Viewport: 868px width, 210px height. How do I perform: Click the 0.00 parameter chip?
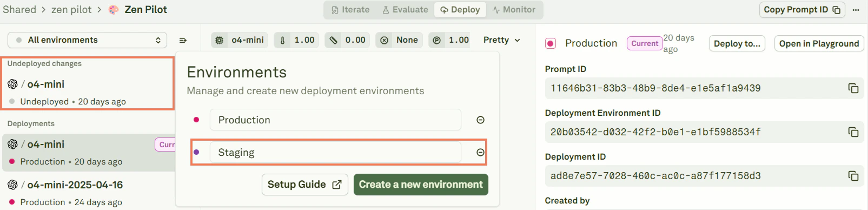348,40
